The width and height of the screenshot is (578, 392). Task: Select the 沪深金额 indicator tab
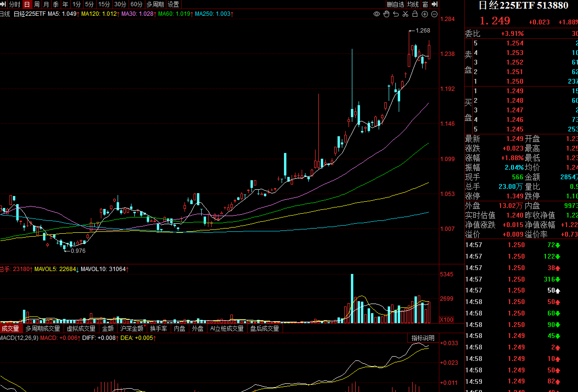coord(132,328)
